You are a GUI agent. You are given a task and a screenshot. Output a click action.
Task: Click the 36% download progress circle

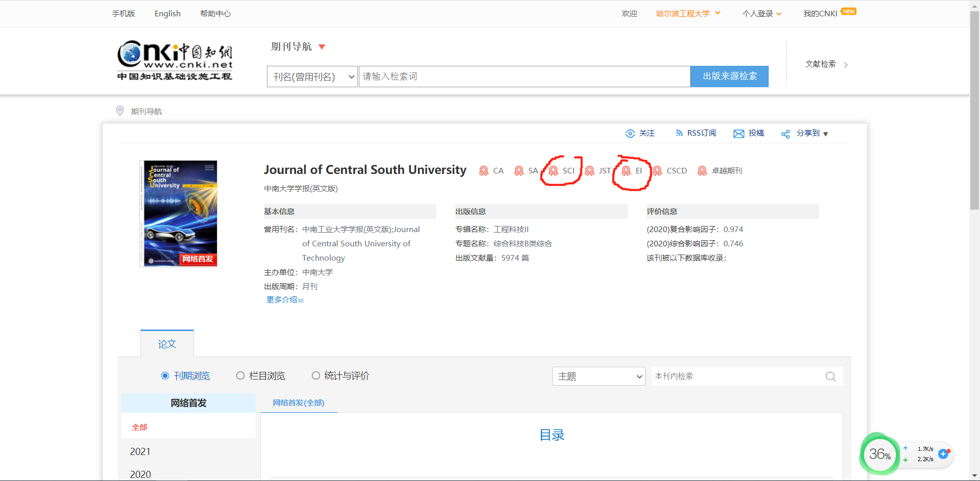[x=879, y=454]
